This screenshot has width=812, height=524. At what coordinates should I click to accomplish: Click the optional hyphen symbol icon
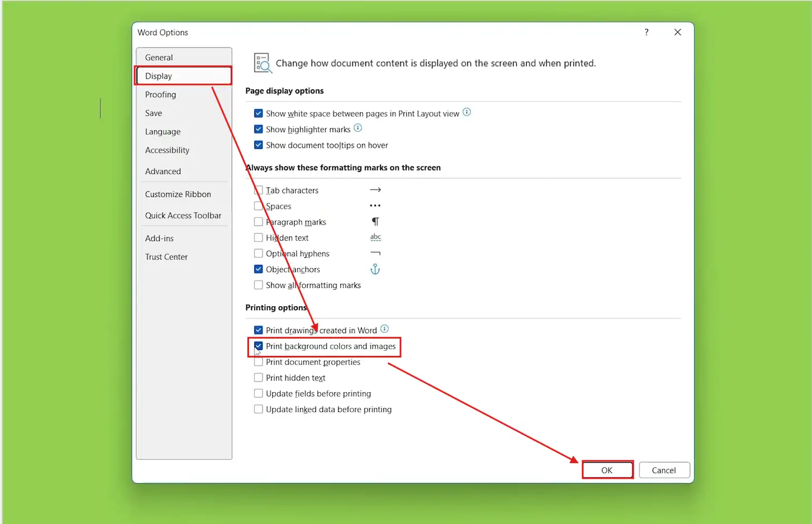click(375, 253)
